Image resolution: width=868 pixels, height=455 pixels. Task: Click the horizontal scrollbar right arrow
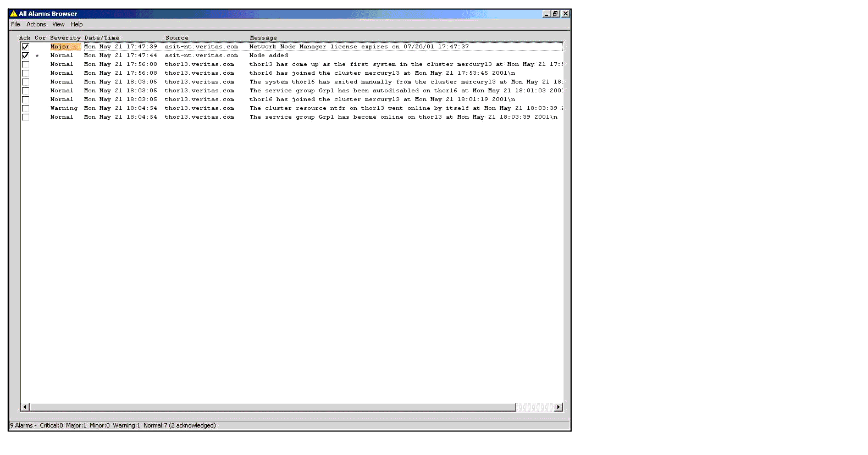(x=559, y=407)
